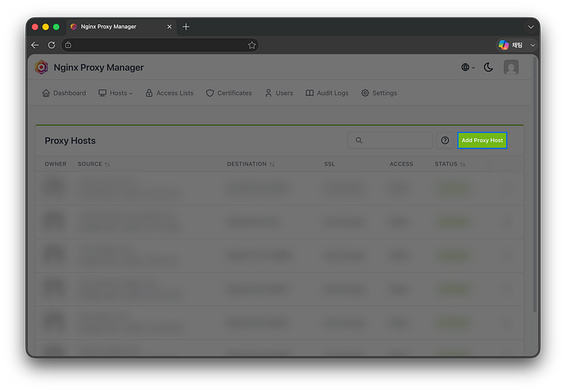The width and height of the screenshot is (566, 392).
Task: Click the page vertical scrollbar
Action: pos(535,184)
